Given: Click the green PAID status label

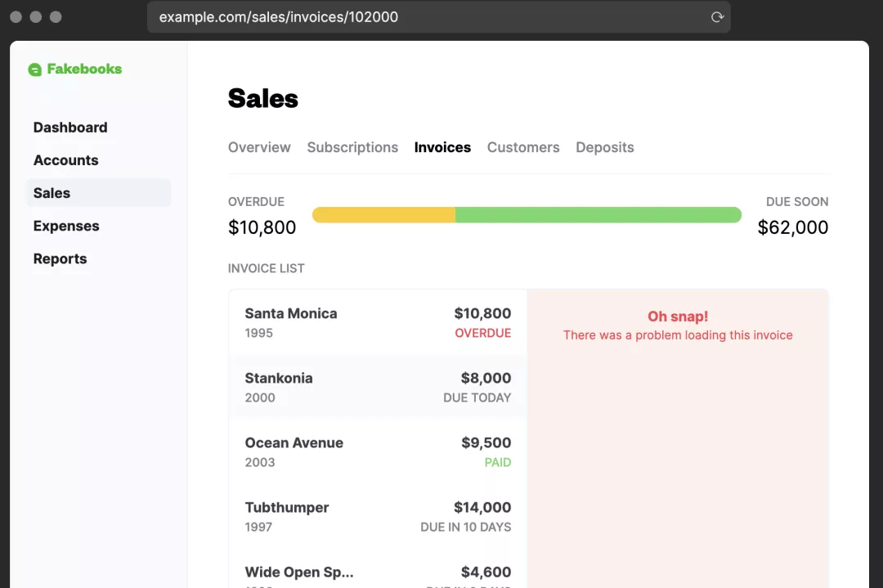Looking at the screenshot, I should coord(498,462).
